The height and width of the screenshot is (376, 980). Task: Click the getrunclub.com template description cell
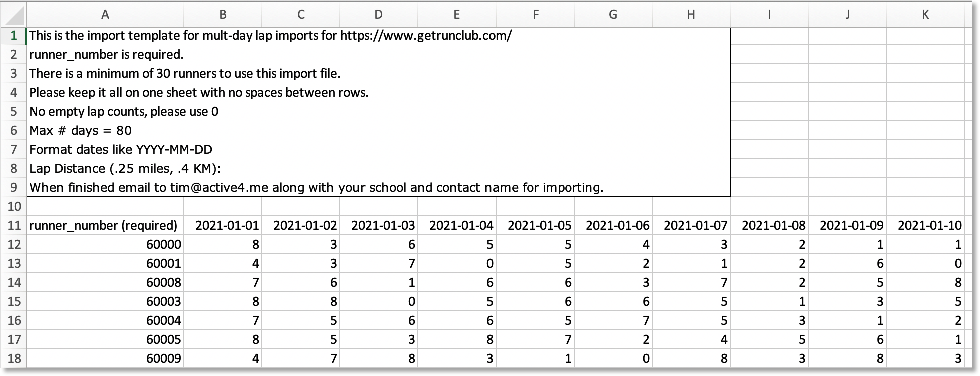pyautogui.click(x=270, y=36)
